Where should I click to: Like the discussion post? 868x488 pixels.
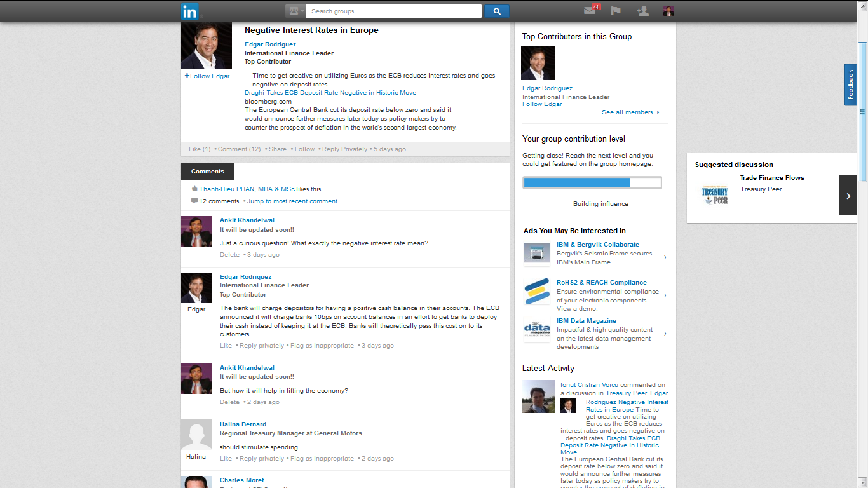pyautogui.click(x=200, y=149)
